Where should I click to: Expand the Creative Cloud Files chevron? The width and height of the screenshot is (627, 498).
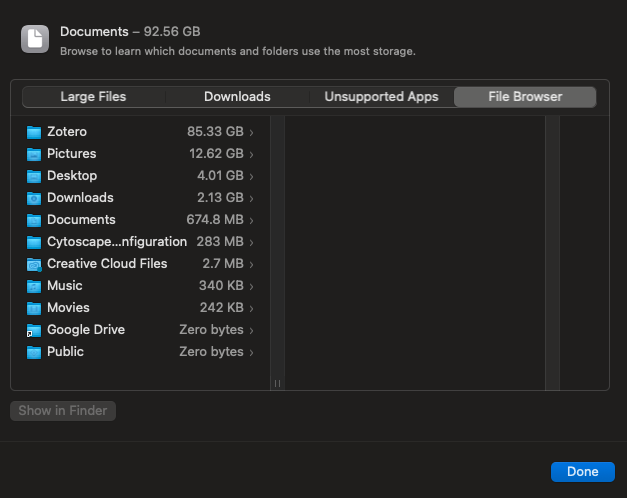pos(252,264)
